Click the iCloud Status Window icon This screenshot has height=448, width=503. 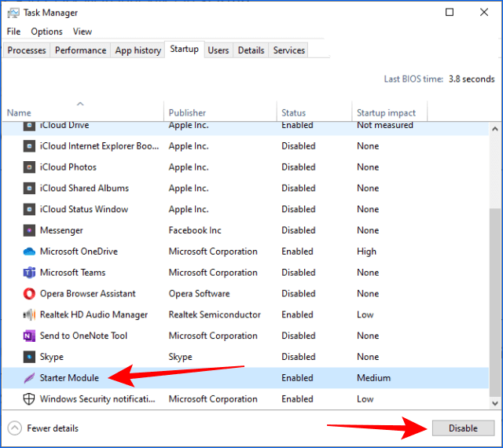[x=29, y=210]
